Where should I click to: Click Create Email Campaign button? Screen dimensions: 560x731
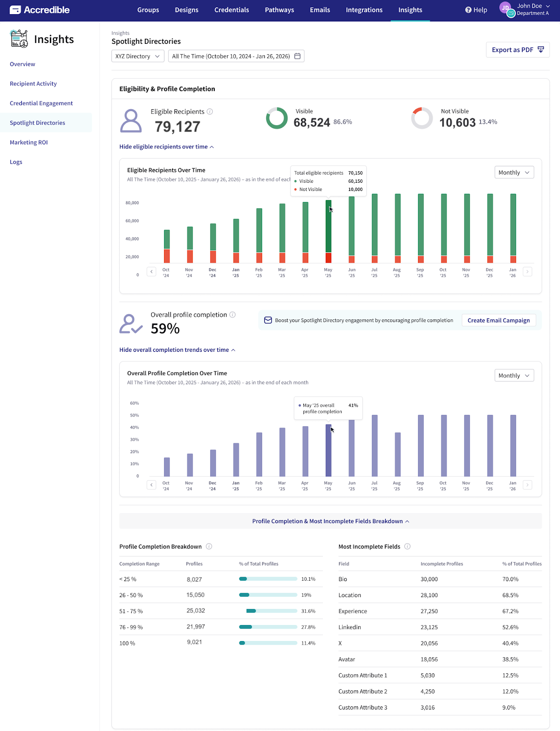(499, 320)
